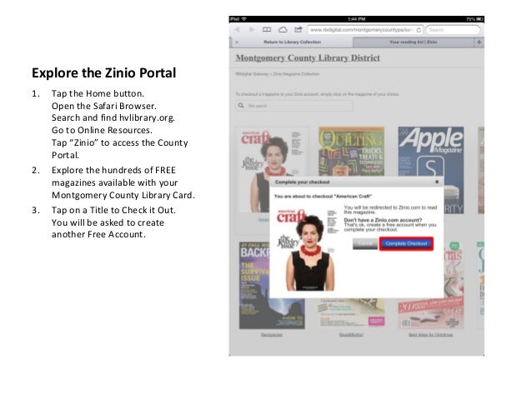Switch to Your reading list Zinio tab
The height and width of the screenshot is (399, 532).
click(x=413, y=42)
